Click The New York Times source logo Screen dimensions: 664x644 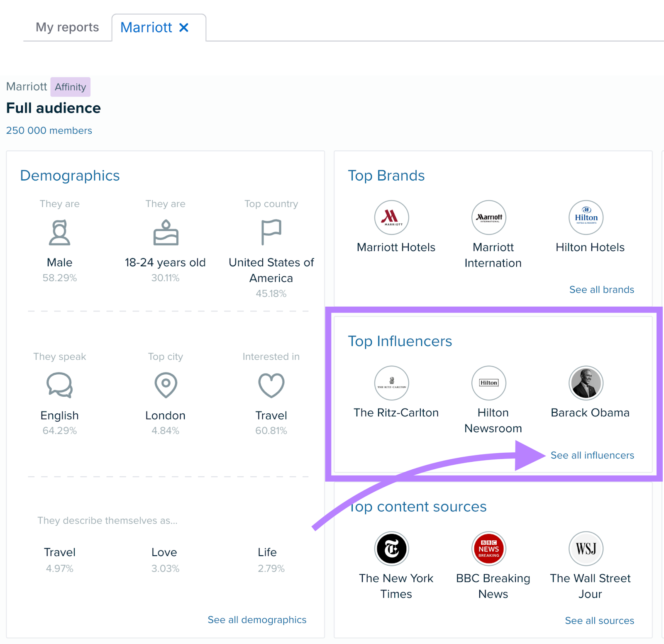tap(391, 549)
